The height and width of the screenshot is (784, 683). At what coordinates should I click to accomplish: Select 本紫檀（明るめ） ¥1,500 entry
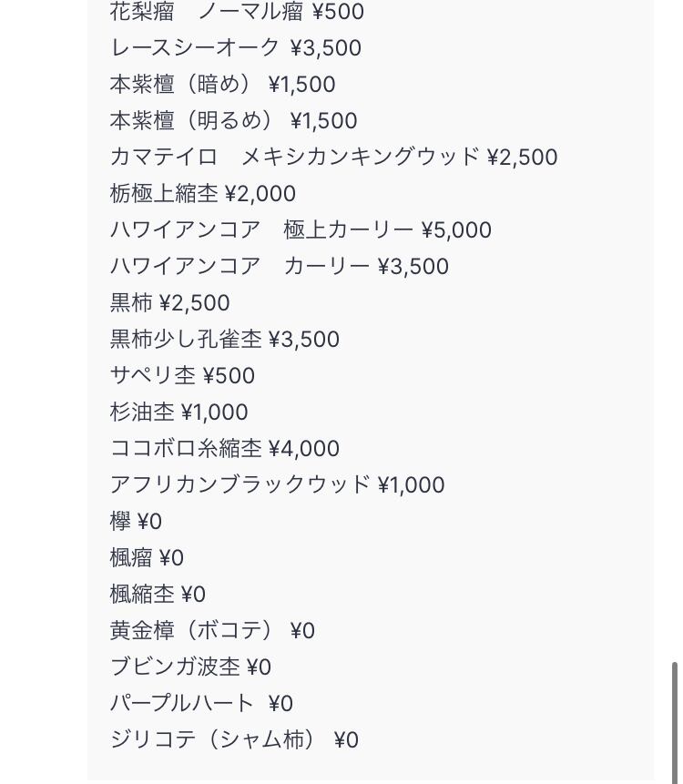233,120
